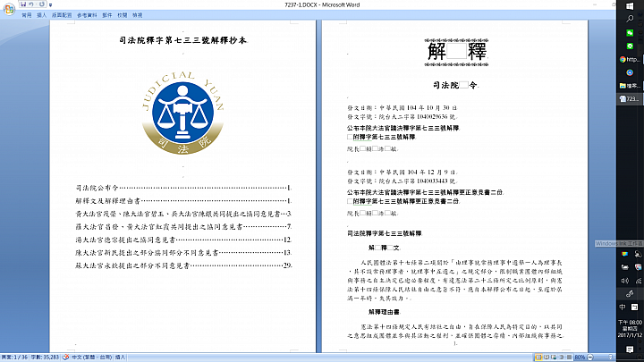Screen dimensions: 644x362
Task: Switch to Web Layout view
Action: click(x=554, y=358)
